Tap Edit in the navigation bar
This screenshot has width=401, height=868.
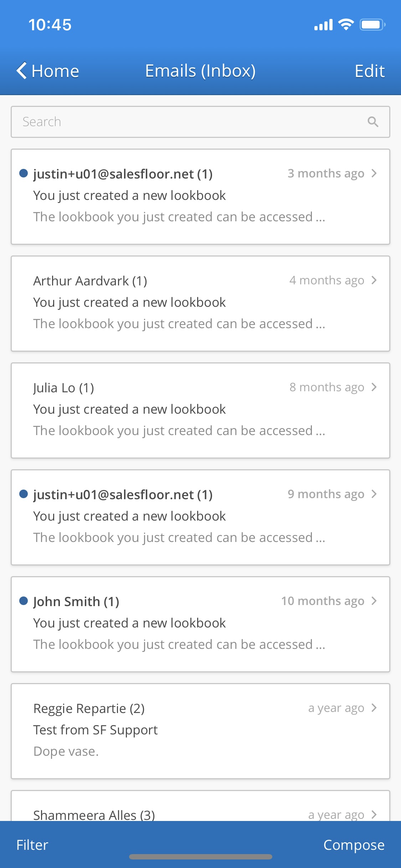pos(370,71)
